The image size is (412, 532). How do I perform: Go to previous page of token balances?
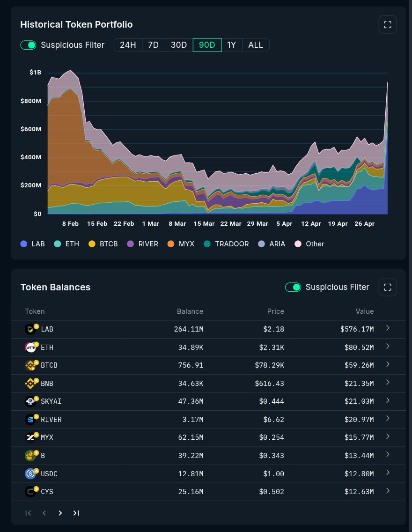click(44, 513)
